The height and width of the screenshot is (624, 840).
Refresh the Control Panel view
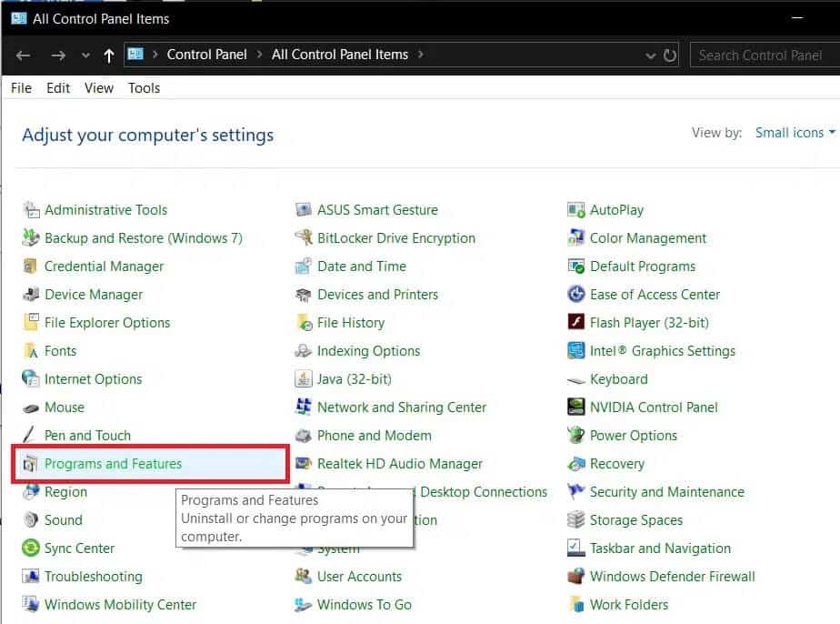670,55
